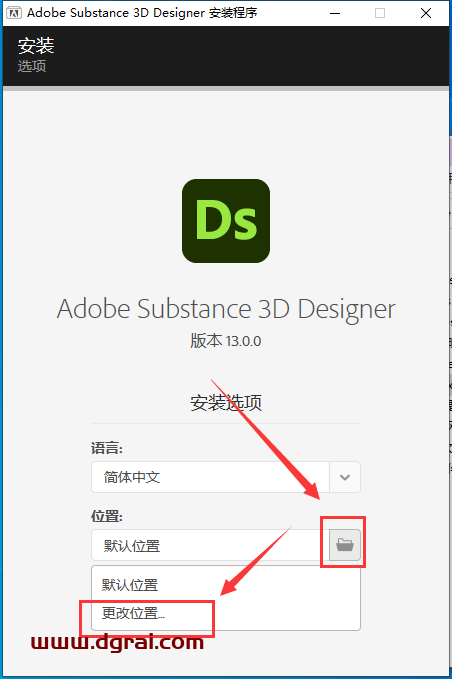Close the installer window
The height and width of the screenshot is (679, 452).
(x=426, y=13)
